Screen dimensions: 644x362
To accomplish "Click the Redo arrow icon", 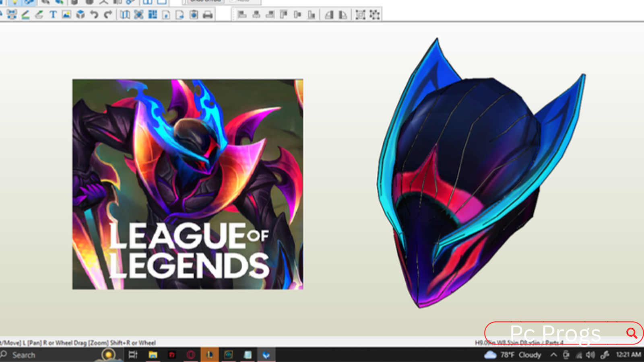I will 108,15.
